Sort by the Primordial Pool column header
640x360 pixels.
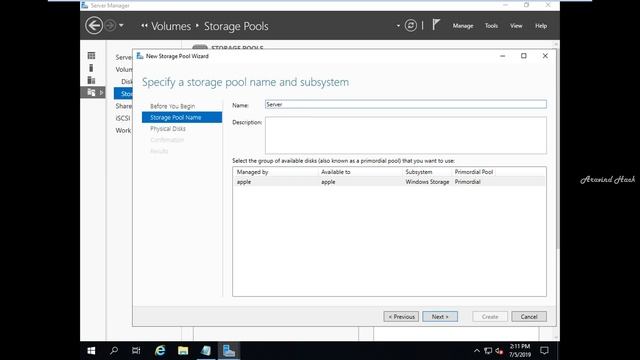[474, 172]
